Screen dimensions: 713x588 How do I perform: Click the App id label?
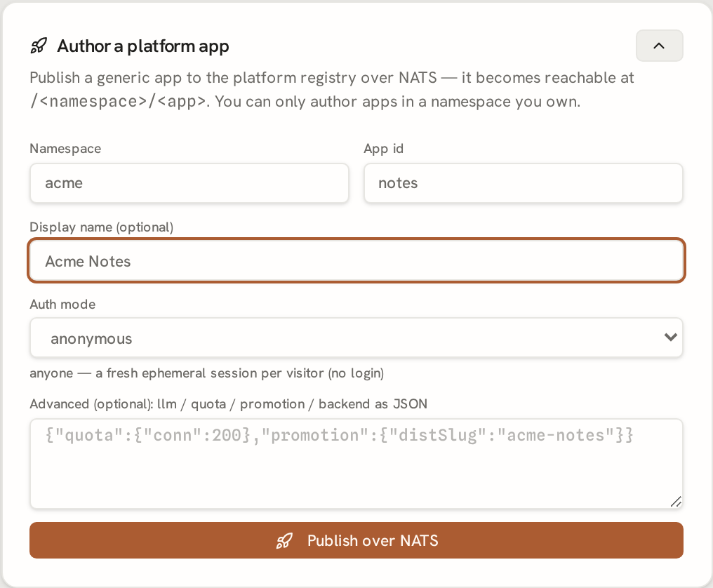(x=383, y=149)
